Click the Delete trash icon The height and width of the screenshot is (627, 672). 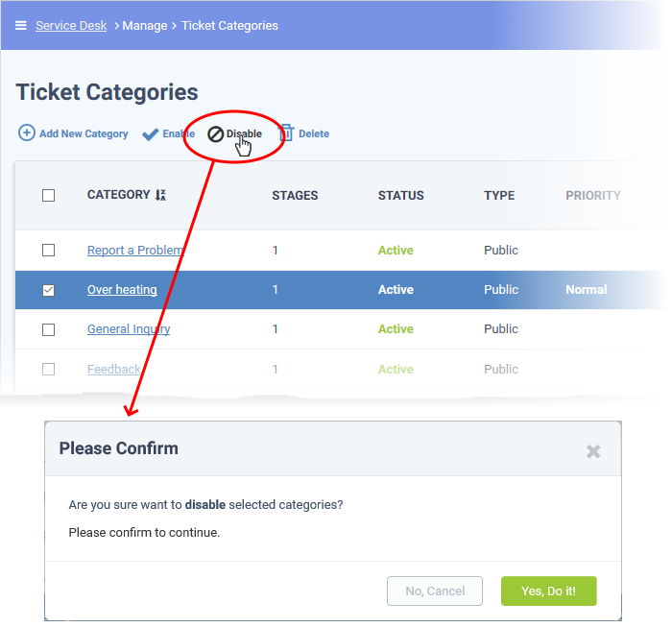point(287,133)
